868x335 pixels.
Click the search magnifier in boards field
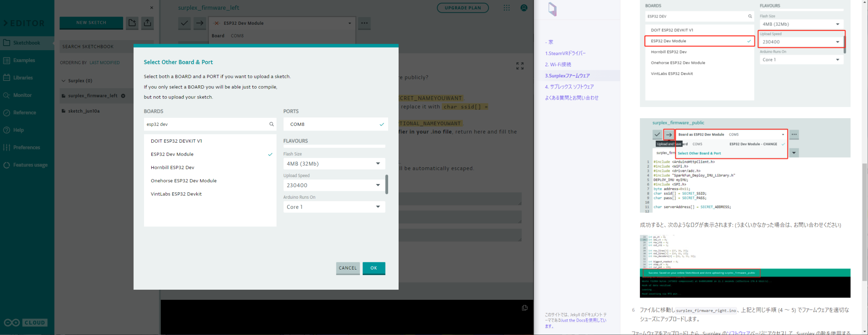pos(272,124)
